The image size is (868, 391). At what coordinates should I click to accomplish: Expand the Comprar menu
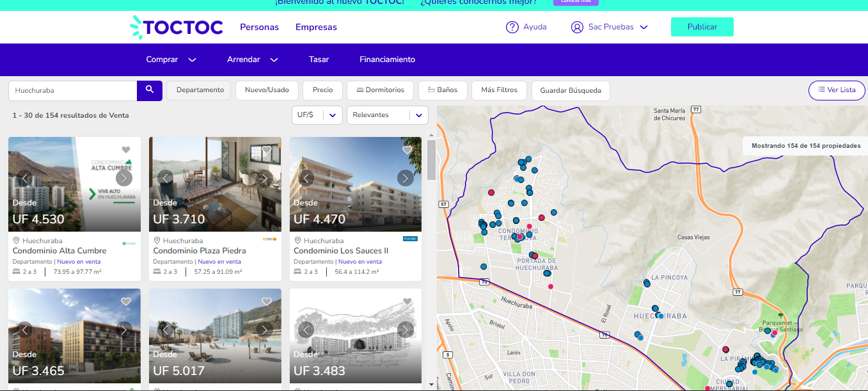click(x=171, y=60)
